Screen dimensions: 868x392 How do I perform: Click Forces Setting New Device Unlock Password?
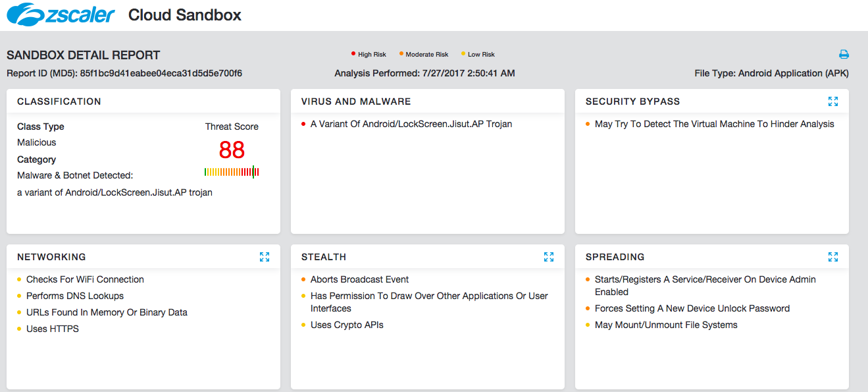692,308
